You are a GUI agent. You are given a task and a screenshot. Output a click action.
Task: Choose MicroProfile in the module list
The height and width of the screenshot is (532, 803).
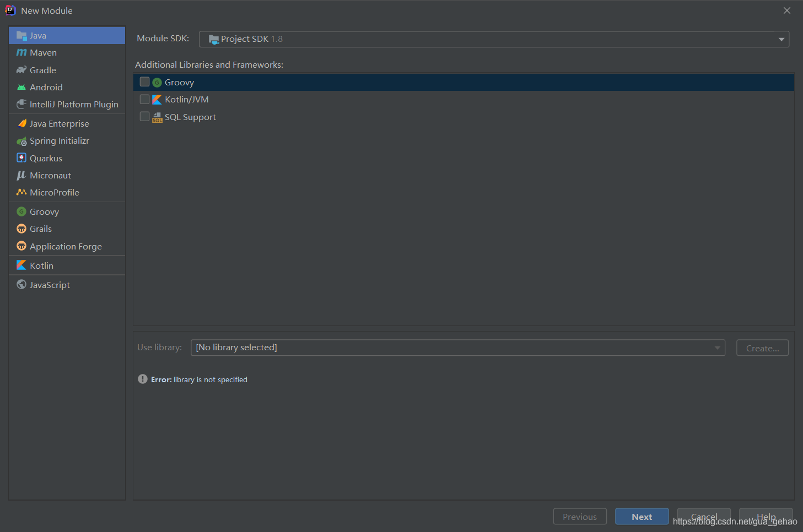(67, 192)
